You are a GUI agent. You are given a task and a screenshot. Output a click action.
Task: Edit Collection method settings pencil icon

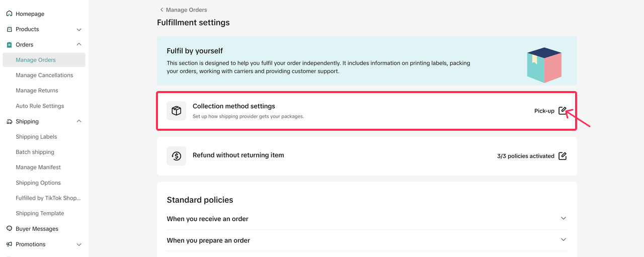562,111
